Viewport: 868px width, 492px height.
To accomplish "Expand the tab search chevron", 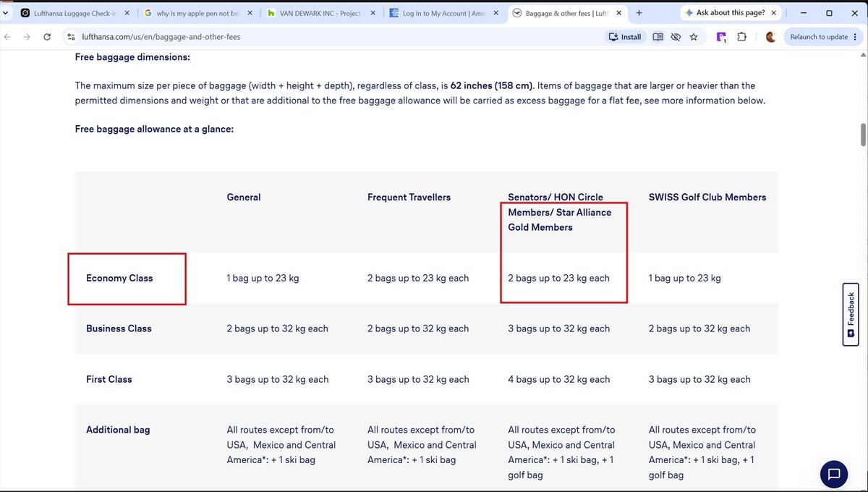I will (7, 13).
